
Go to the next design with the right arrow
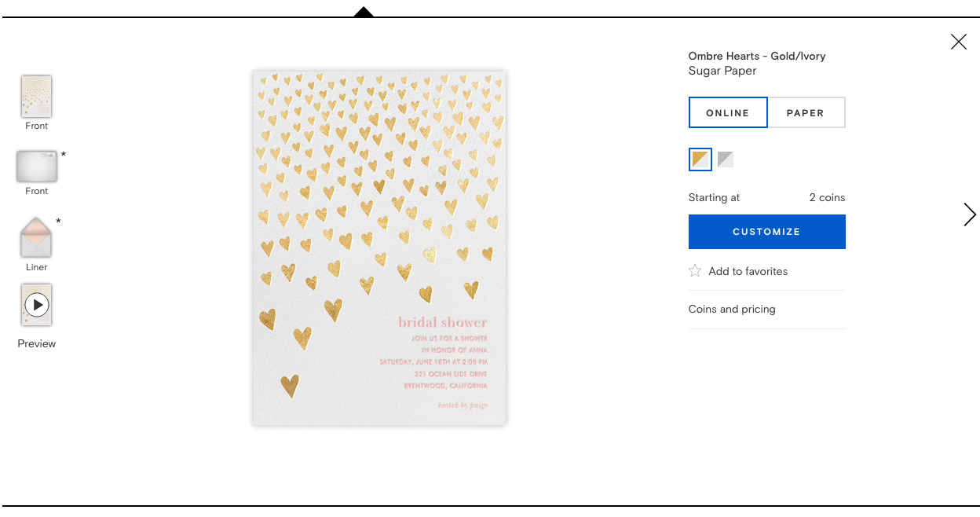pos(970,214)
